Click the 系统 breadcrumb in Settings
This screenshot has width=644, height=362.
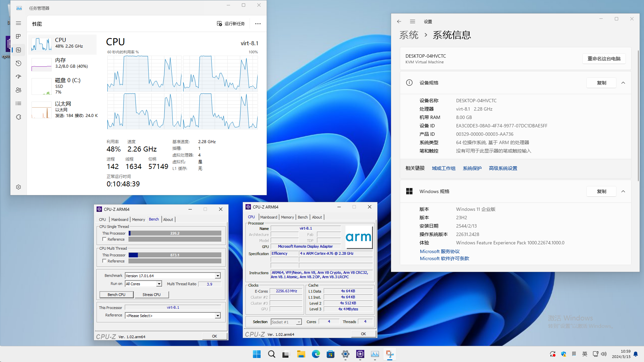click(409, 35)
